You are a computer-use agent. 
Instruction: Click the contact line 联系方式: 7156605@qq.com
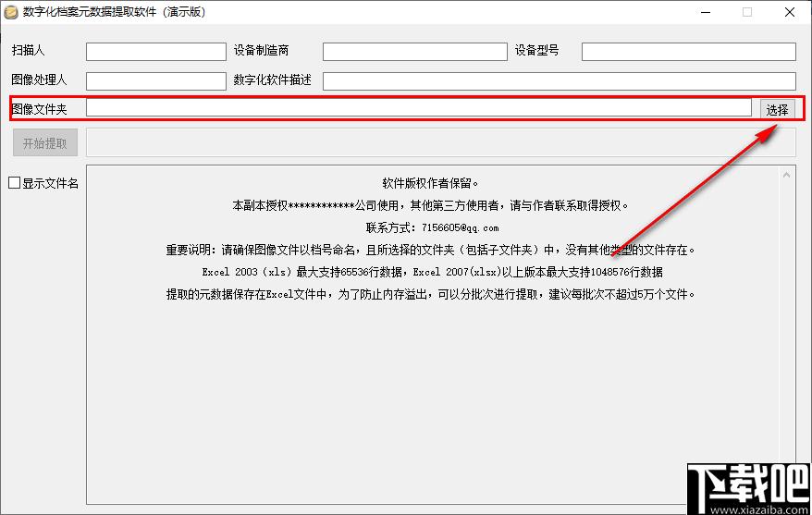tap(433, 227)
